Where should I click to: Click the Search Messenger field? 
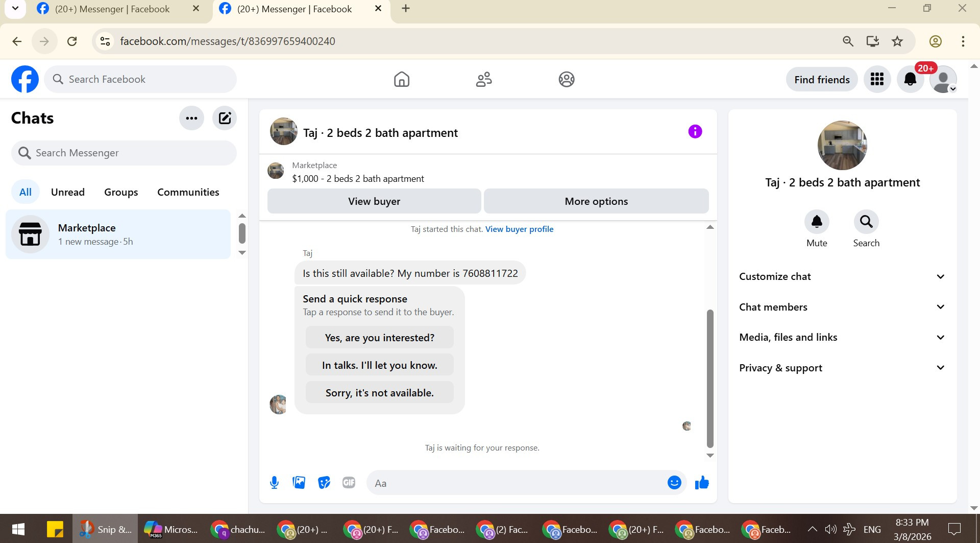click(x=124, y=153)
